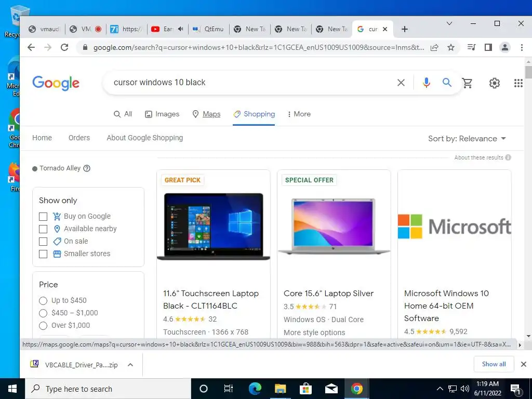
Task: Open the Chrome profile avatar
Action: click(x=505, y=47)
